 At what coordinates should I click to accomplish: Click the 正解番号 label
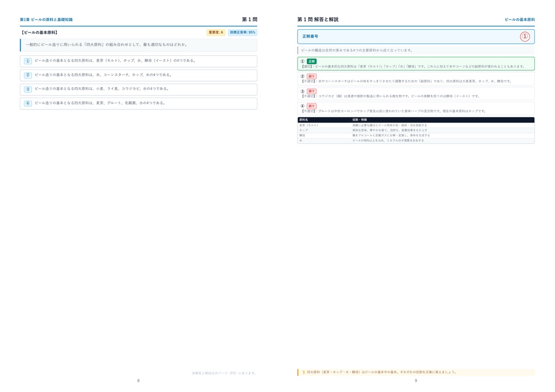(x=310, y=36)
